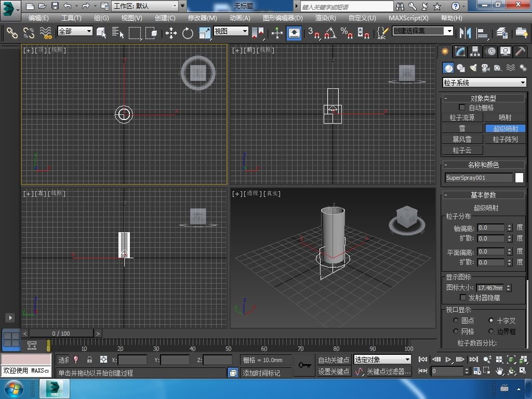This screenshot has height=399, width=532.
Task: Switch to the Hierarchy panel tab
Action: [475, 51]
